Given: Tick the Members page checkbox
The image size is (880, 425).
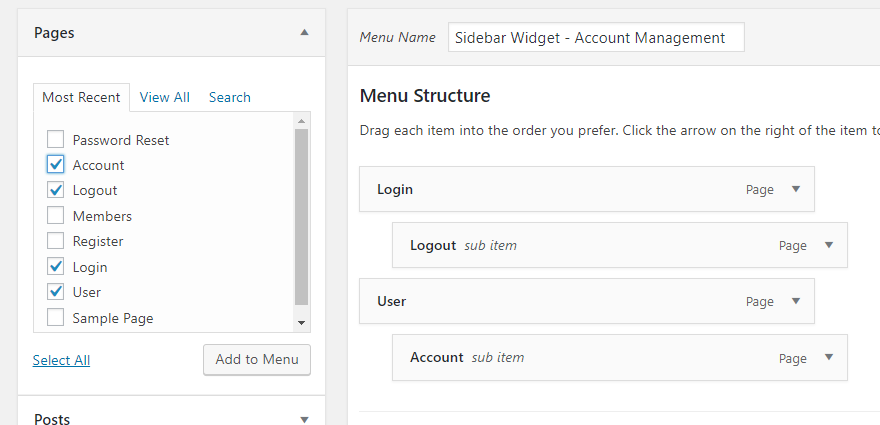Looking at the screenshot, I should [55, 216].
